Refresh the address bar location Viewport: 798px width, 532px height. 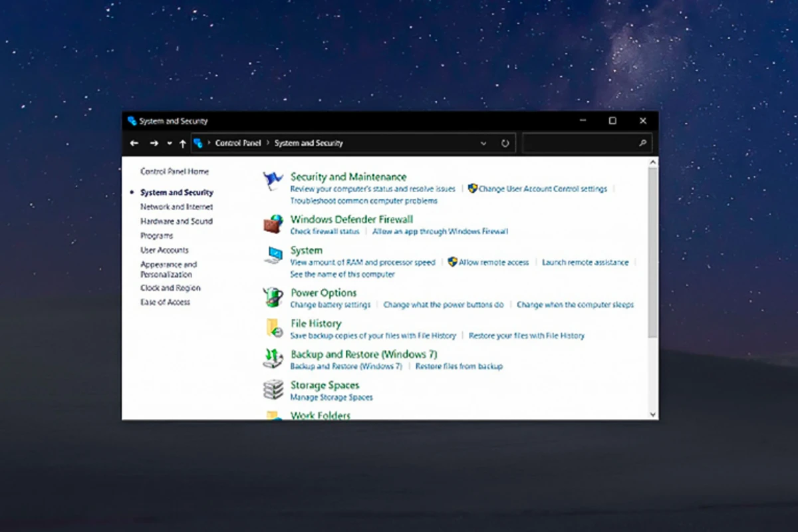[505, 143]
